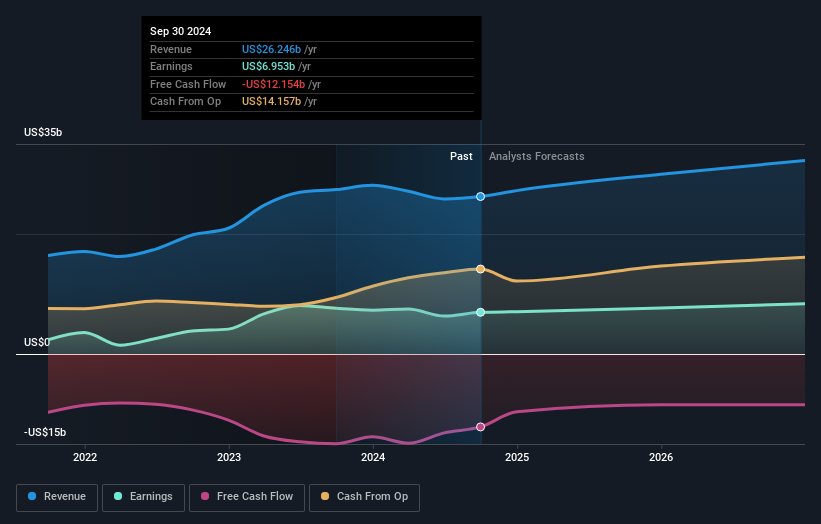Click the US$6.953b earnings value
Screen dimensions: 821x524
269,66
